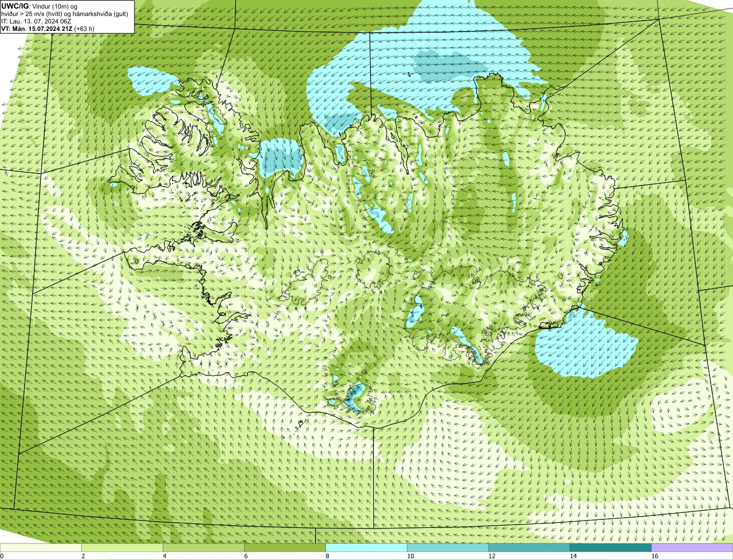
Task: Click the "12" legend scale label
Action: [x=491, y=556]
